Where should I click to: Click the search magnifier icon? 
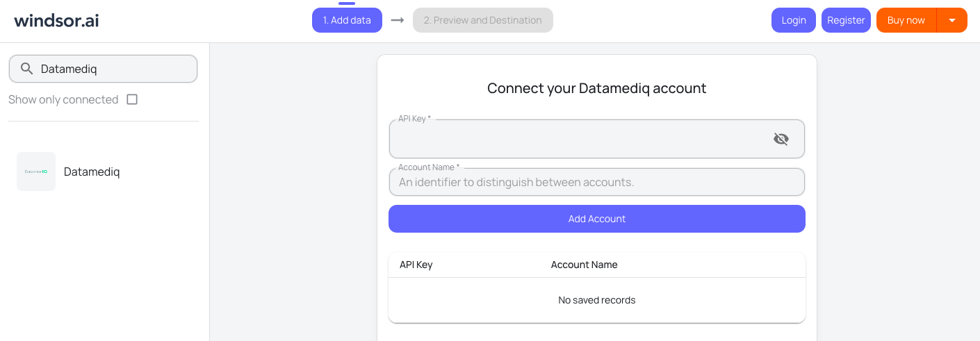[27, 69]
